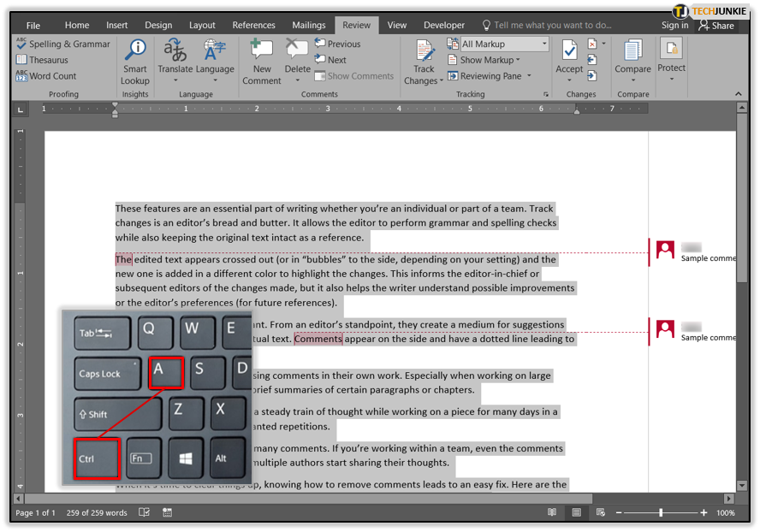
Task: Click the proofing status icon in status bar
Action: [144, 512]
